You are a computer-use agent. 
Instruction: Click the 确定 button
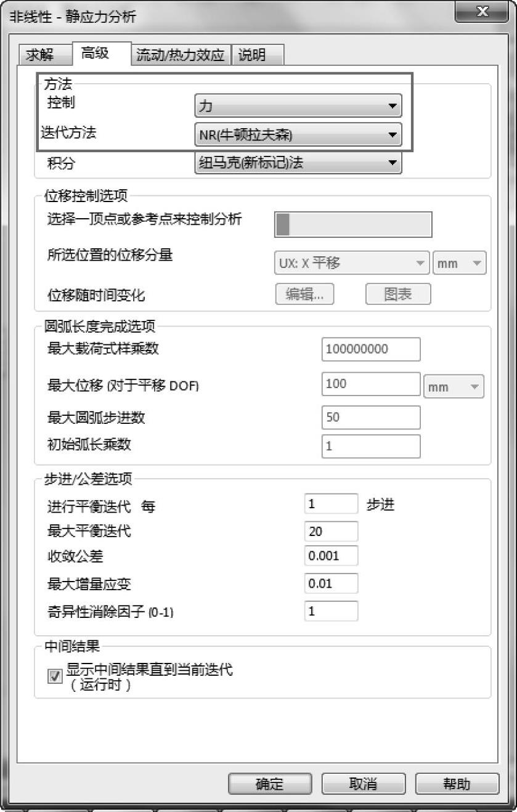pyautogui.click(x=269, y=784)
